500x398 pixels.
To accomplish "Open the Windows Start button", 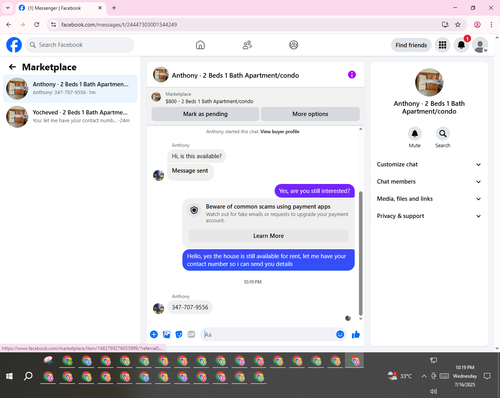I will (9, 376).
